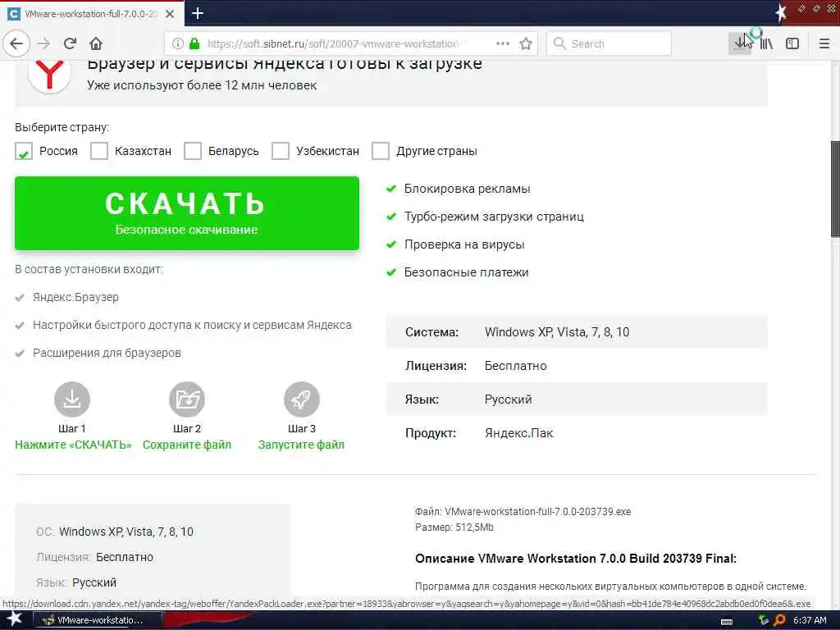The height and width of the screenshot is (630, 840).
Task: Check the Узбекистан checkbox
Action: point(281,151)
